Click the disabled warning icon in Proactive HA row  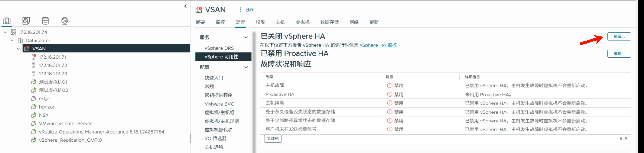390,94
